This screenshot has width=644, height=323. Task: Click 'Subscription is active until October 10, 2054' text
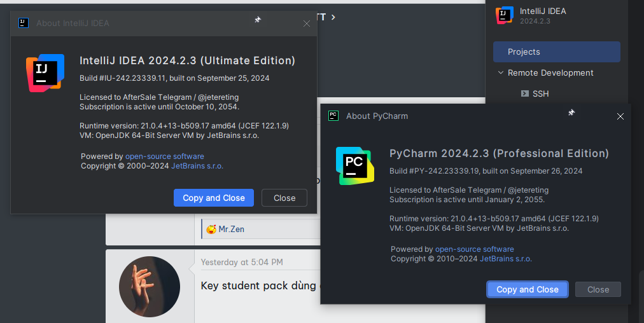click(x=159, y=107)
